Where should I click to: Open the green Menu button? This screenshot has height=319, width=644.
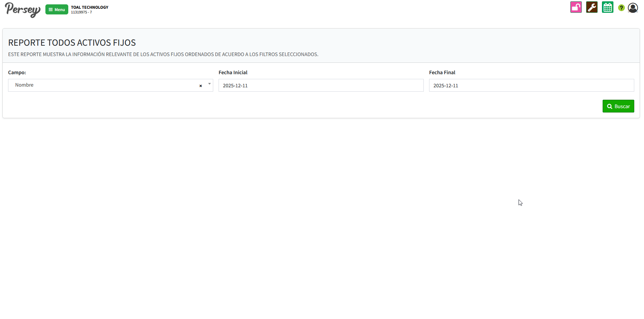click(x=56, y=9)
